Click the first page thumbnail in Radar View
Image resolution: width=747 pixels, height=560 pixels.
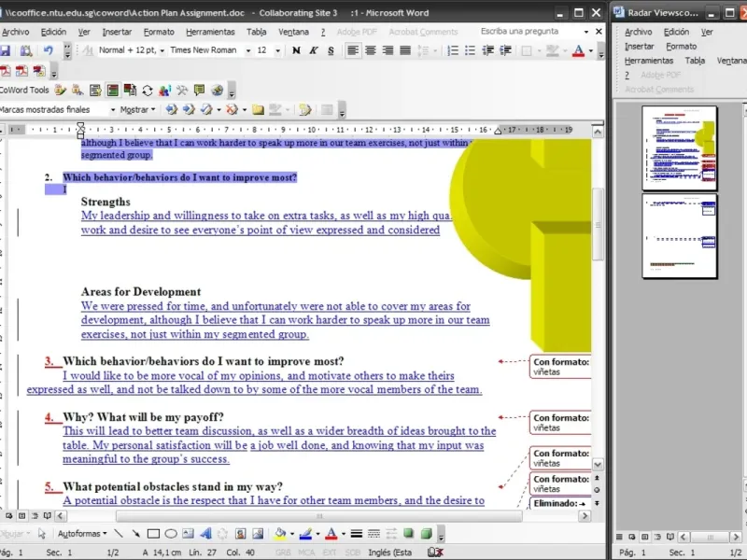click(679, 147)
